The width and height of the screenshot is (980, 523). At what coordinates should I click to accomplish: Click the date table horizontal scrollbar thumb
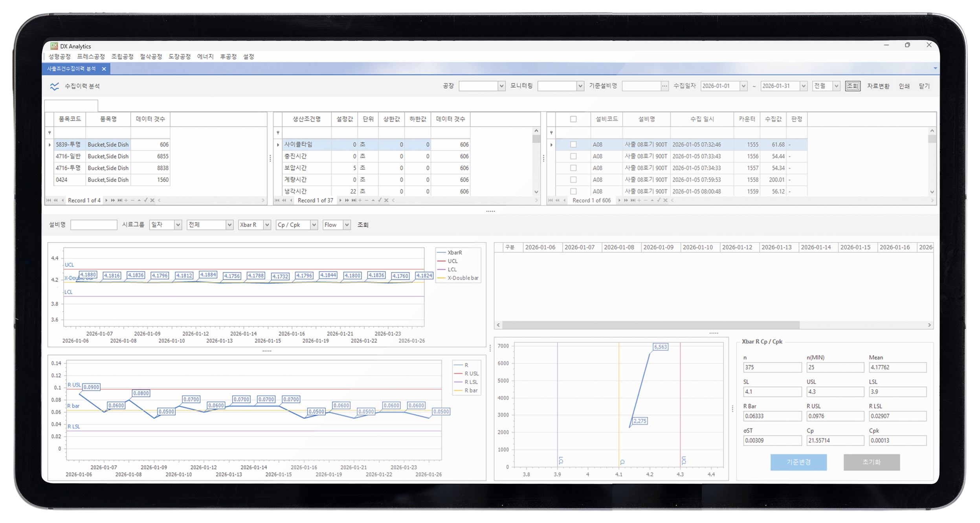tap(650, 325)
